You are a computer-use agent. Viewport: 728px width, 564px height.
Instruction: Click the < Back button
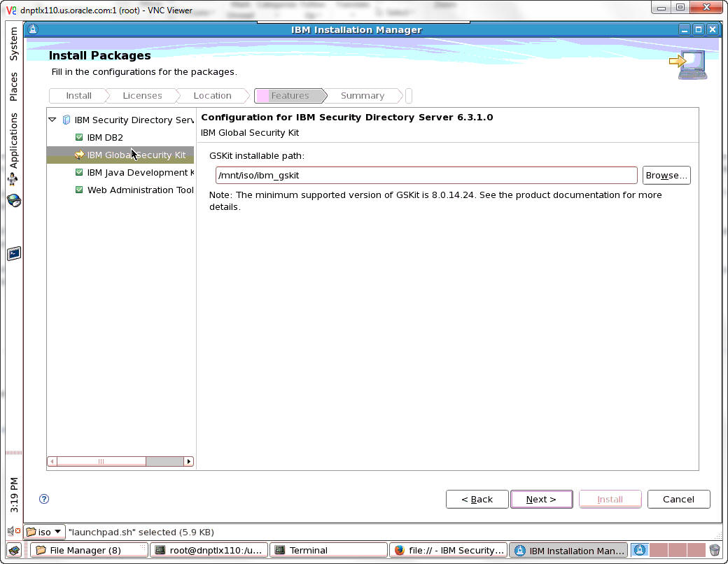pyautogui.click(x=477, y=500)
